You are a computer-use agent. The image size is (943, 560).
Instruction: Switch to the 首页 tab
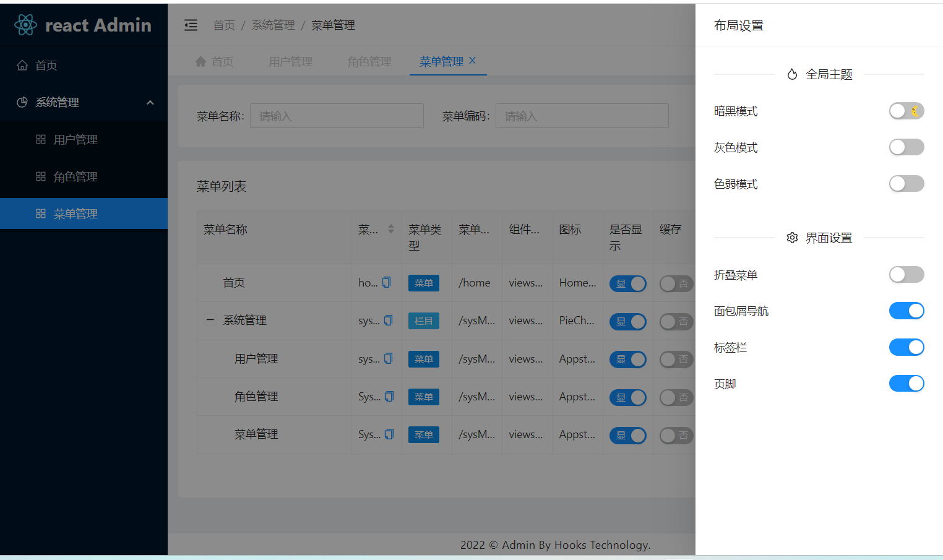click(214, 61)
